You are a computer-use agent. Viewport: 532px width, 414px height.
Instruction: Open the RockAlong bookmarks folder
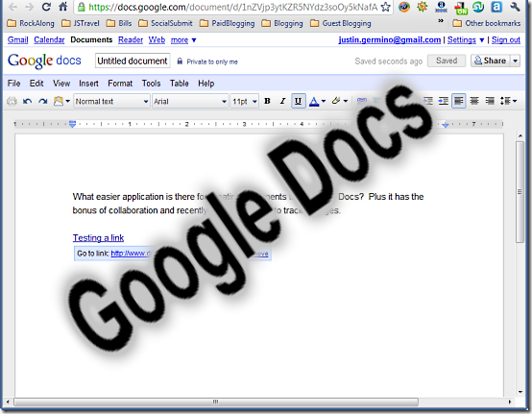pyautogui.click(x=31, y=23)
